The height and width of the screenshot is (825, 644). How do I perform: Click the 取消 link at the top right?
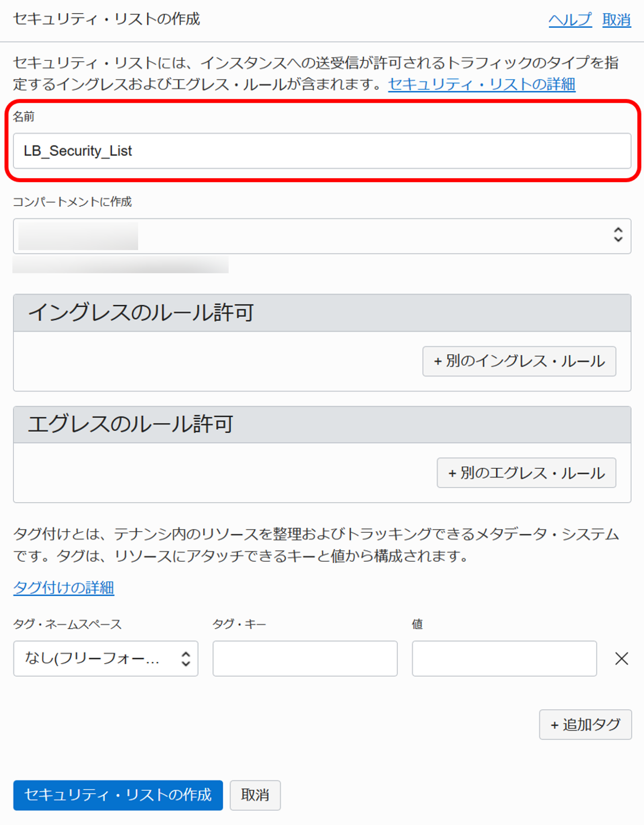pos(617,20)
